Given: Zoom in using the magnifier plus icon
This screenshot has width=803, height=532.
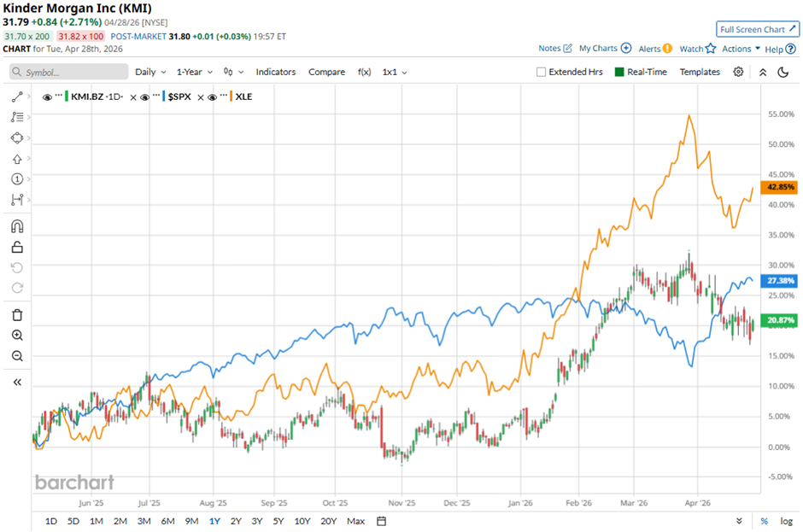Looking at the screenshot, I should pyautogui.click(x=17, y=336).
